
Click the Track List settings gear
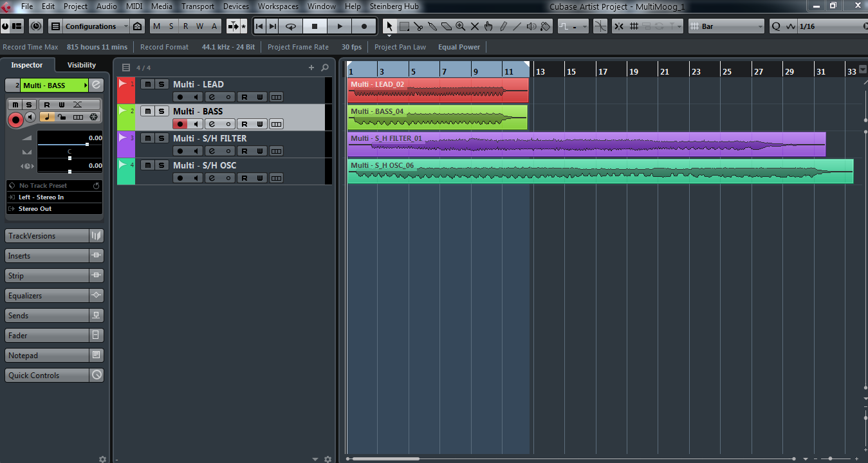coord(328,459)
